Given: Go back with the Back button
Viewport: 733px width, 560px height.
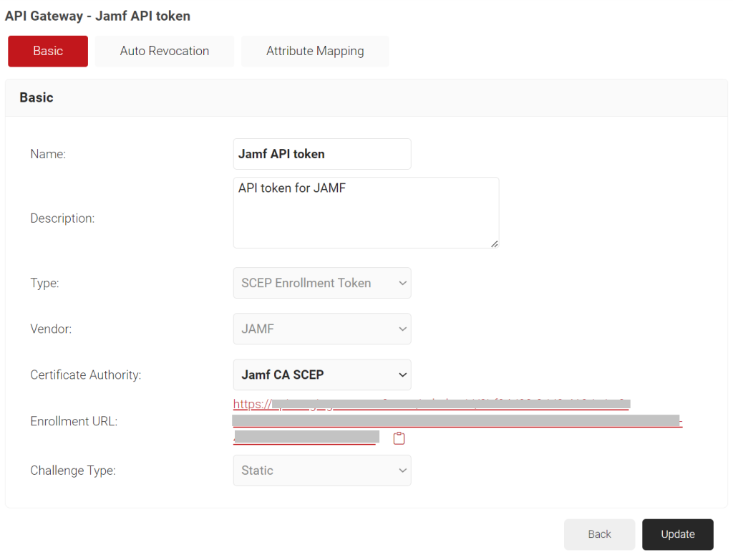Looking at the screenshot, I should pos(599,534).
